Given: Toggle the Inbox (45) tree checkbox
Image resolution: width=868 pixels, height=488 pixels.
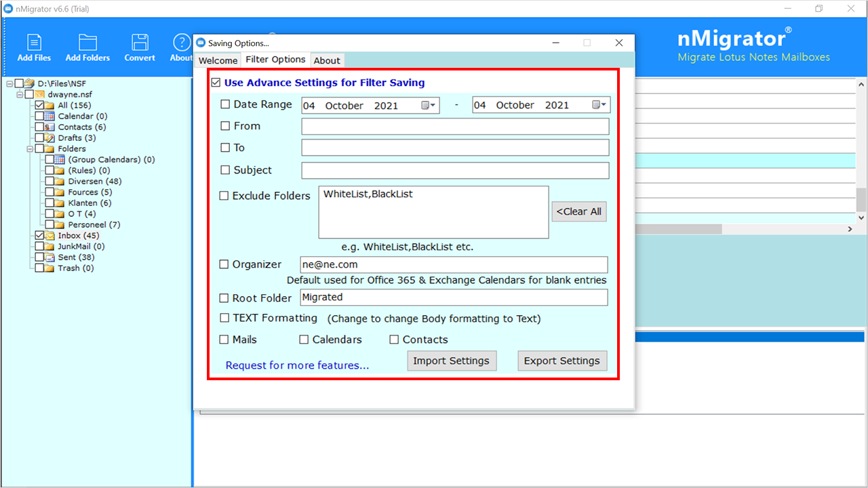Looking at the screenshot, I should click(x=40, y=235).
